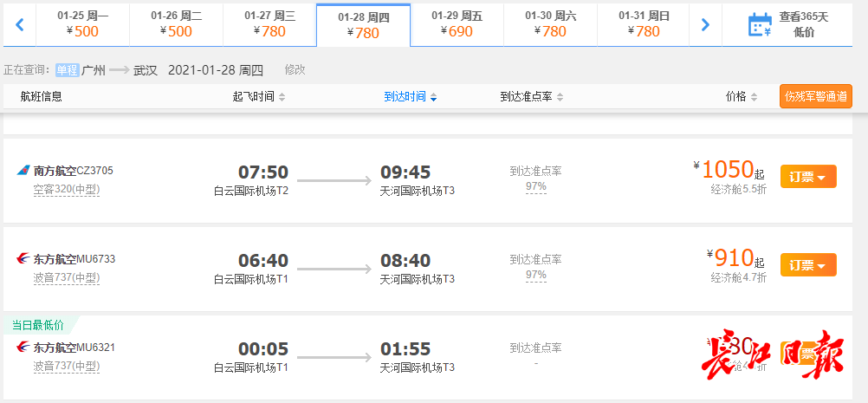The height and width of the screenshot is (403, 868).
Task: Open the 订票 dropdown for flight CZ3705
Action: (808, 177)
